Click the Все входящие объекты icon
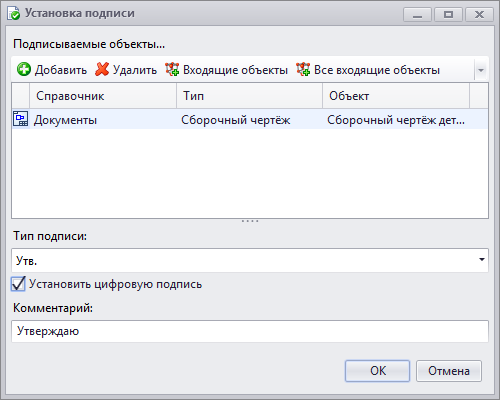Screen dimensions: 500x400 [303, 69]
